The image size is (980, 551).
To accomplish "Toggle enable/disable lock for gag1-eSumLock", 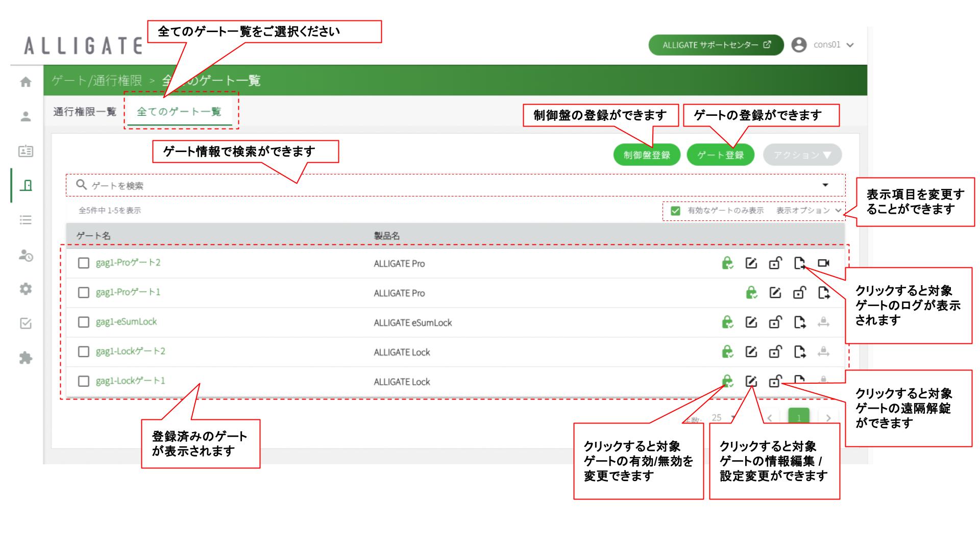I will click(727, 322).
